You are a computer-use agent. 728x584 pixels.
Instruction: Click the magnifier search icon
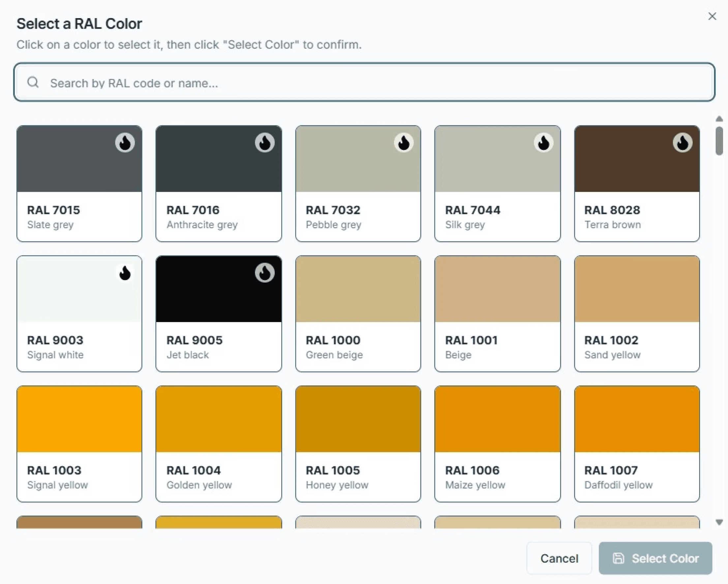(33, 82)
